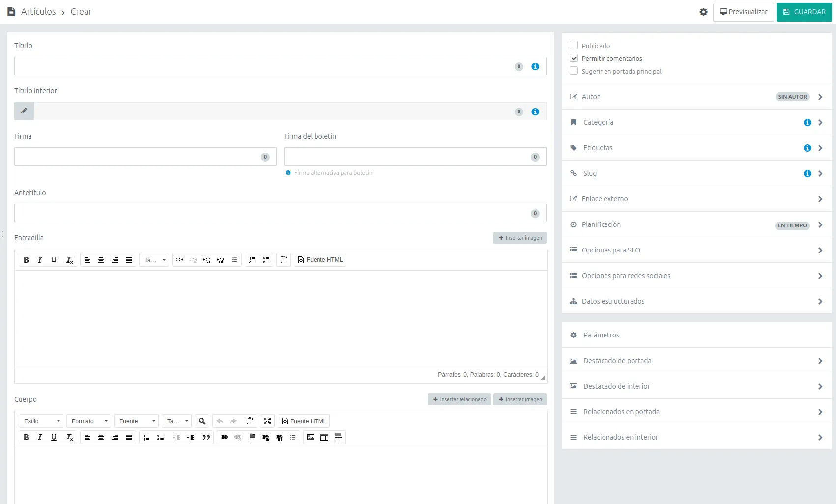836x504 pixels.
Task: Expand Opciones para SEO
Action: pyautogui.click(x=696, y=250)
